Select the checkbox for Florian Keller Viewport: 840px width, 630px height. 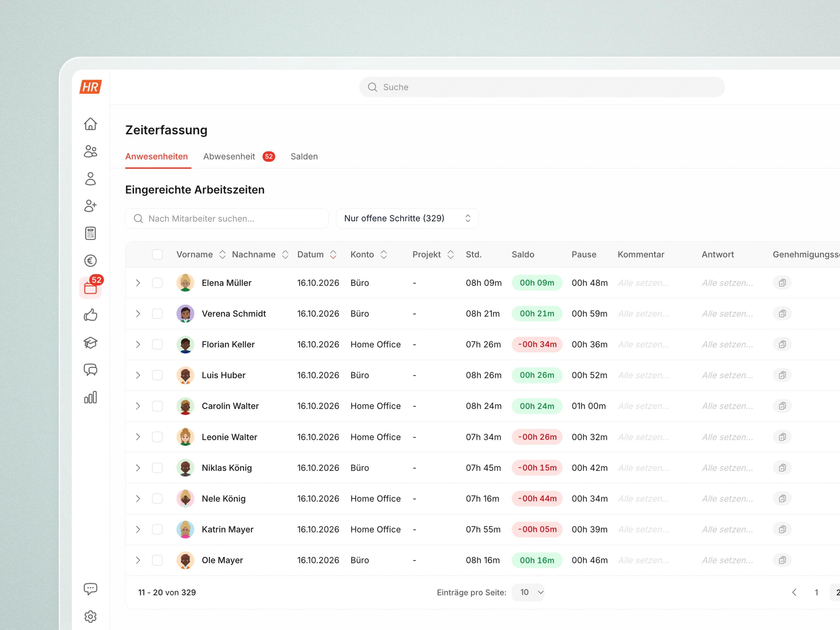point(157,344)
